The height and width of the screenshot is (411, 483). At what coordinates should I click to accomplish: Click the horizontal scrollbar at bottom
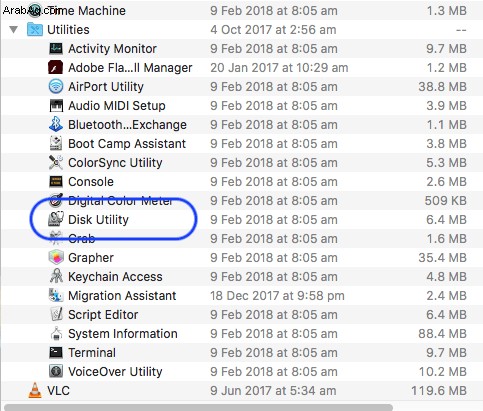[x=198, y=408]
